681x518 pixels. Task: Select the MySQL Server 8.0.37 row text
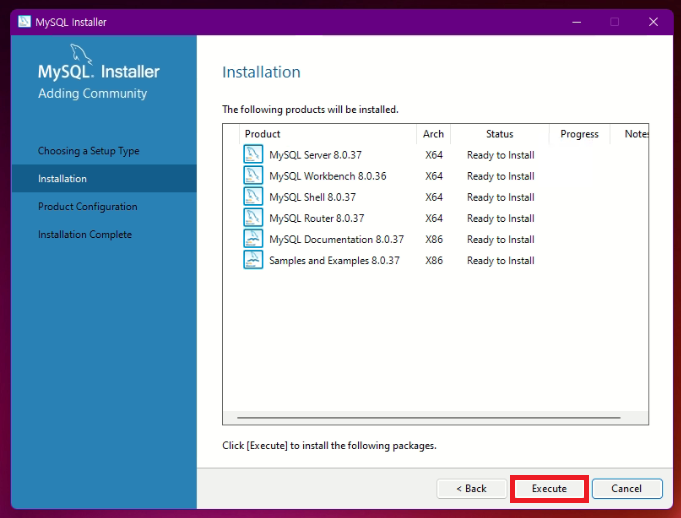click(x=315, y=155)
